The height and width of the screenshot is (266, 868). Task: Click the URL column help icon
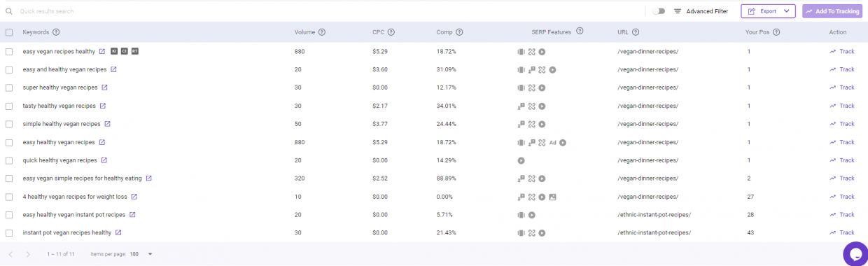pyautogui.click(x=636, y=32)
